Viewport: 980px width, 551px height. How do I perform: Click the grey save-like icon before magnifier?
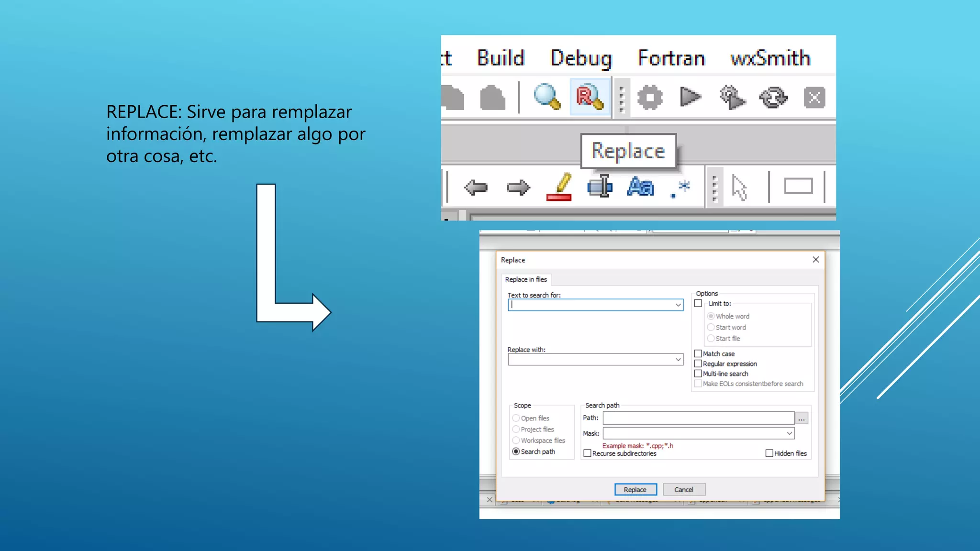(x=492, y=98)
